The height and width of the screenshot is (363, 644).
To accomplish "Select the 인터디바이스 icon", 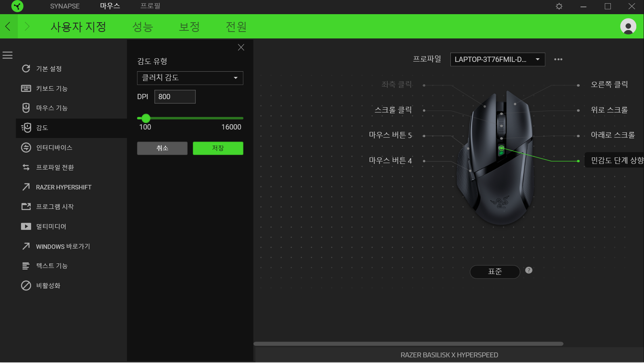I will 26,148.
